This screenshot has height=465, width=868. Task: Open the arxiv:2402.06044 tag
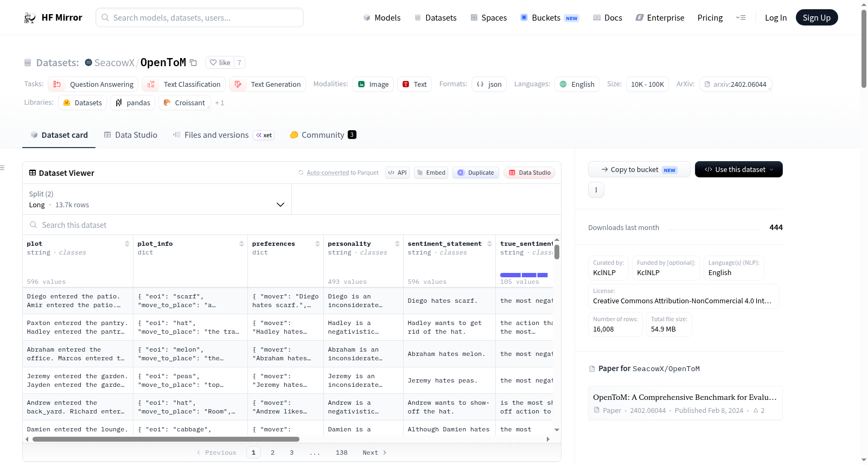pyautogui.click(x=735, y=84)
